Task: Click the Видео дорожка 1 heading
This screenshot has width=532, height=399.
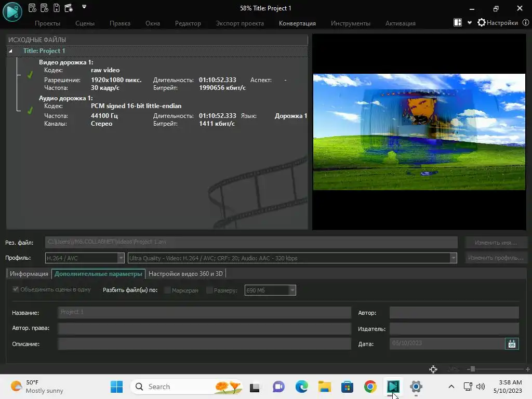Action: 66,62
